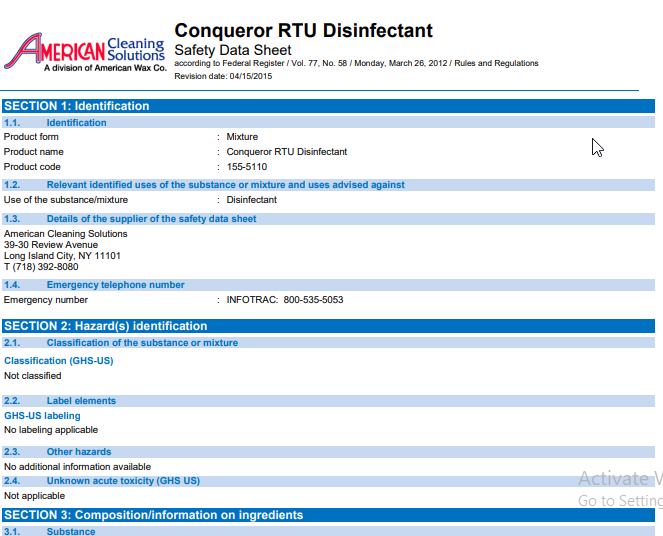Screen dimensions: 663x536
Task: Click the product code value 155-5110
Action: click(x=247, y=167)
